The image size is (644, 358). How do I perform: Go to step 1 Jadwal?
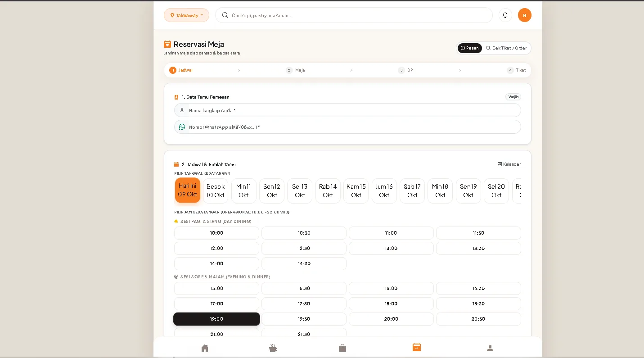coord(181,70)
